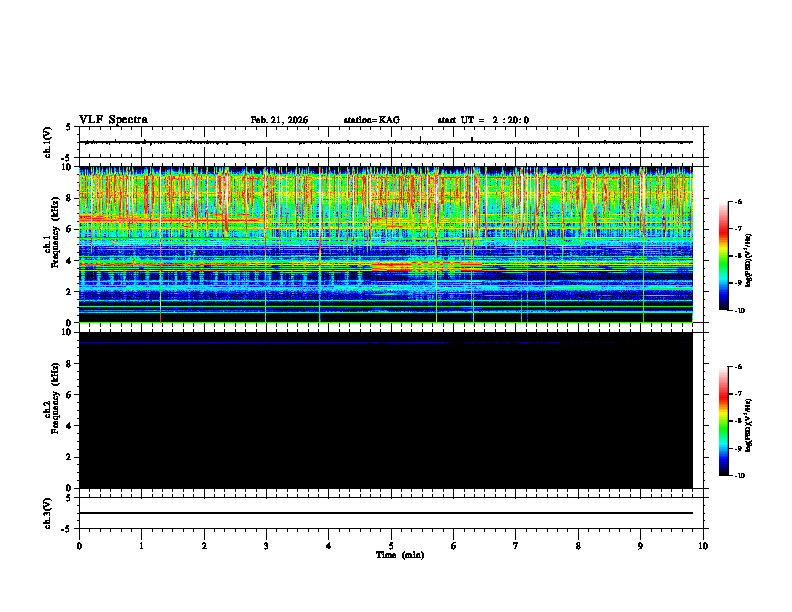This screenshot has height=612, width=792.
Task: Click the black ch.2 spectrogram panel
Action: pos(386,410)
